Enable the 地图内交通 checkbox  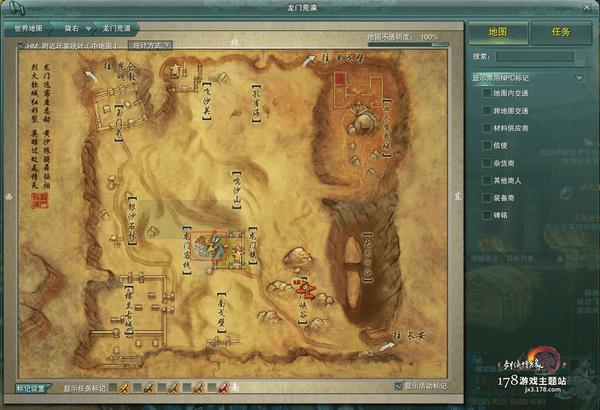pos(487,93)
